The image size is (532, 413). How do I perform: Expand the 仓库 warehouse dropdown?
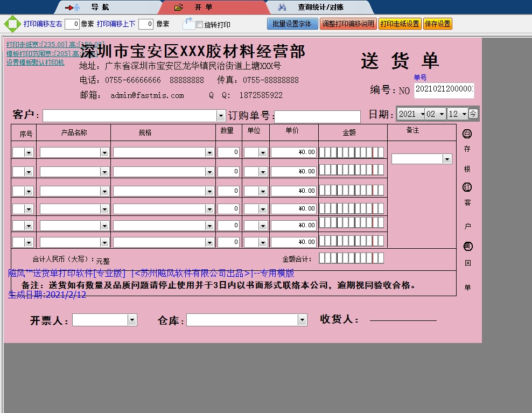click(x=302, y=320)
